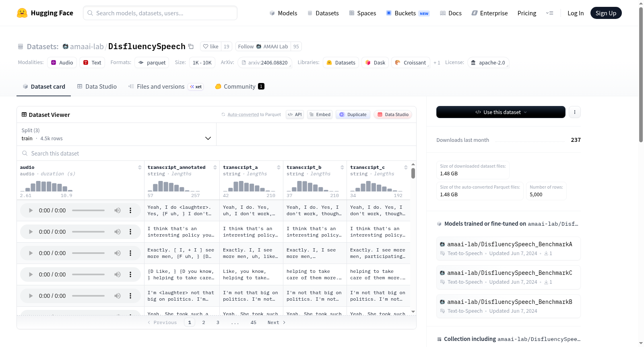Click the Hugging Face logo
Viewport: 644px width, 347px height.
[45, 13]
